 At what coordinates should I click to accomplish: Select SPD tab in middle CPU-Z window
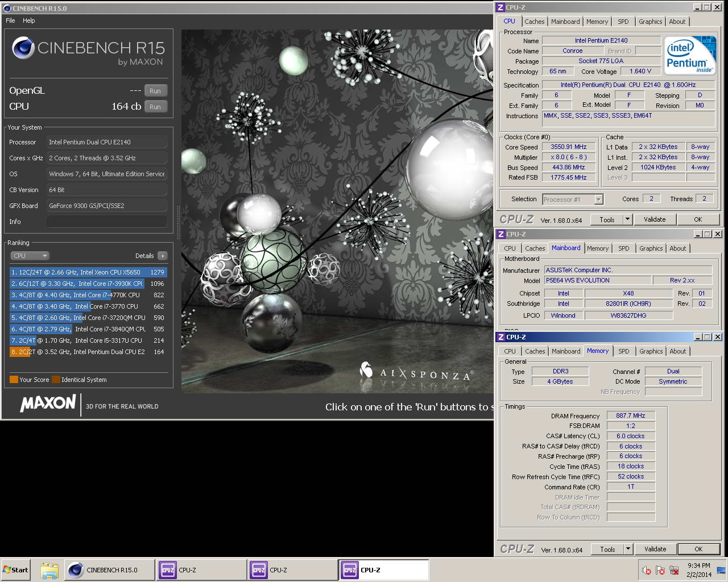[624, 248]
